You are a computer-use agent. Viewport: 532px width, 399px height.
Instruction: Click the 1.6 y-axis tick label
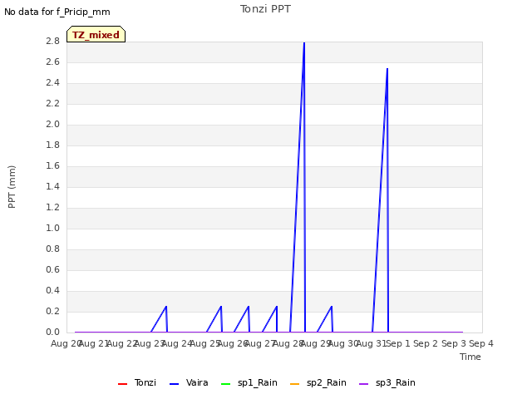[52, 165]
